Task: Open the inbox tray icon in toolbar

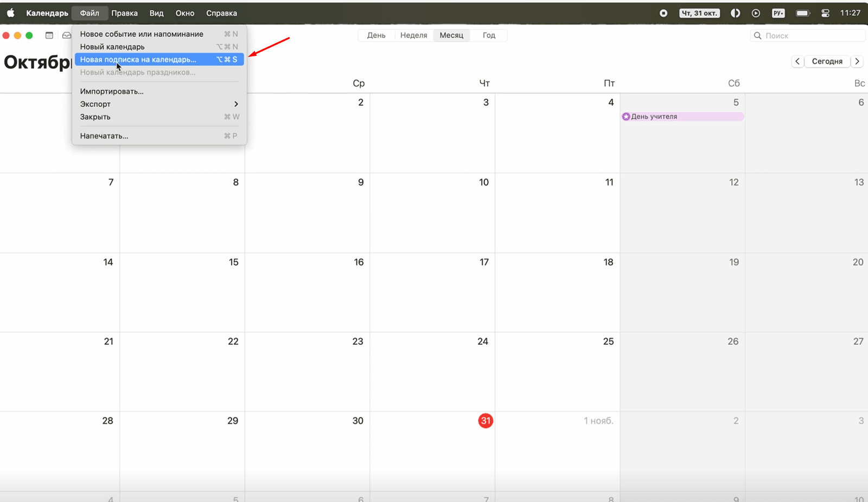Action: pyautogui.click(x=67, y=35)
